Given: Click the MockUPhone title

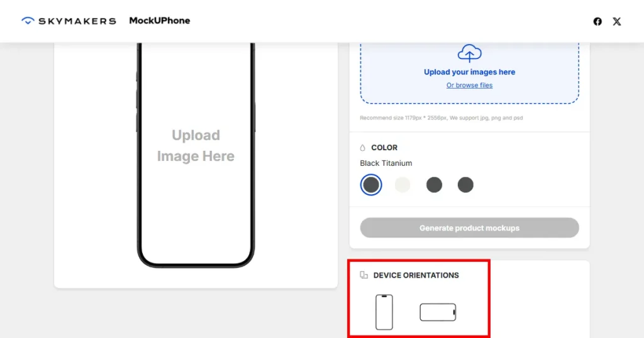Looking at the screenshot, I should [x=159, y=21].
